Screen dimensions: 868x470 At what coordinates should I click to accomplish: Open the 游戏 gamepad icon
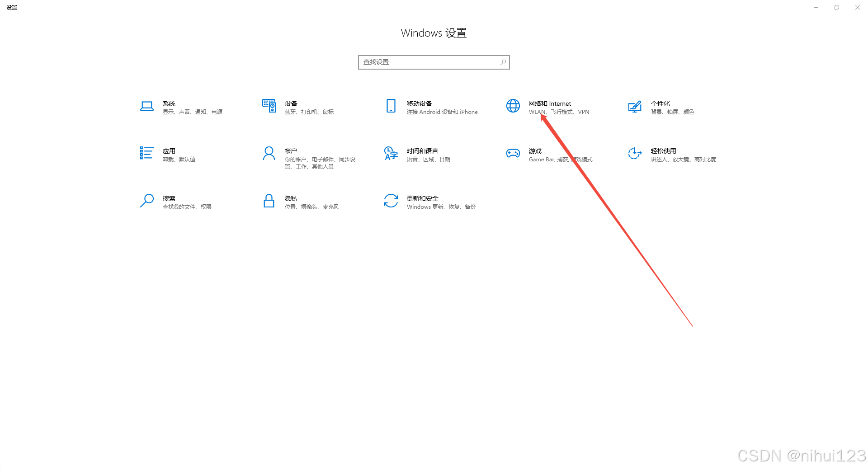pos(513,153)
